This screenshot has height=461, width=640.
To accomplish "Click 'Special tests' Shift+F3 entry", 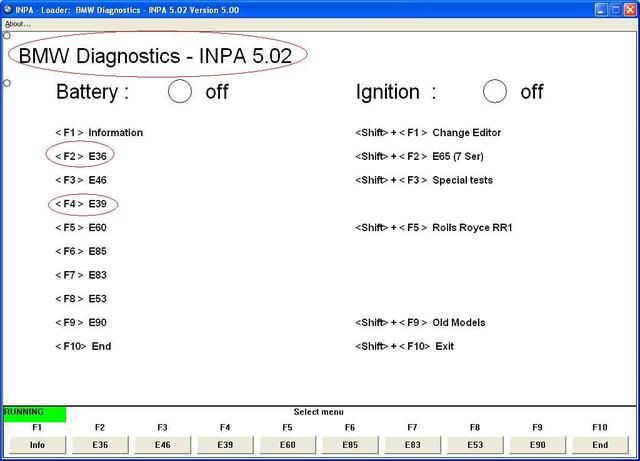I will (424, 180).
